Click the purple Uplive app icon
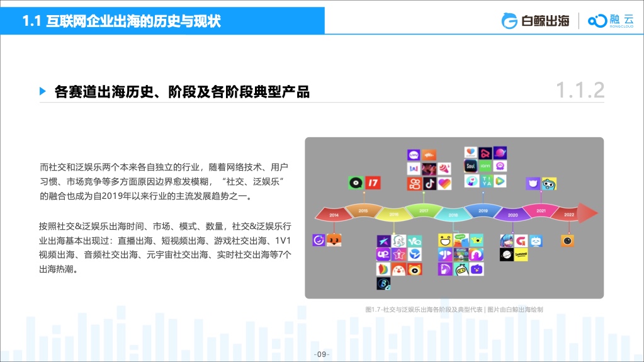Image resolution: width=644 pixels, height=362 pixels. tap(383, 254)
